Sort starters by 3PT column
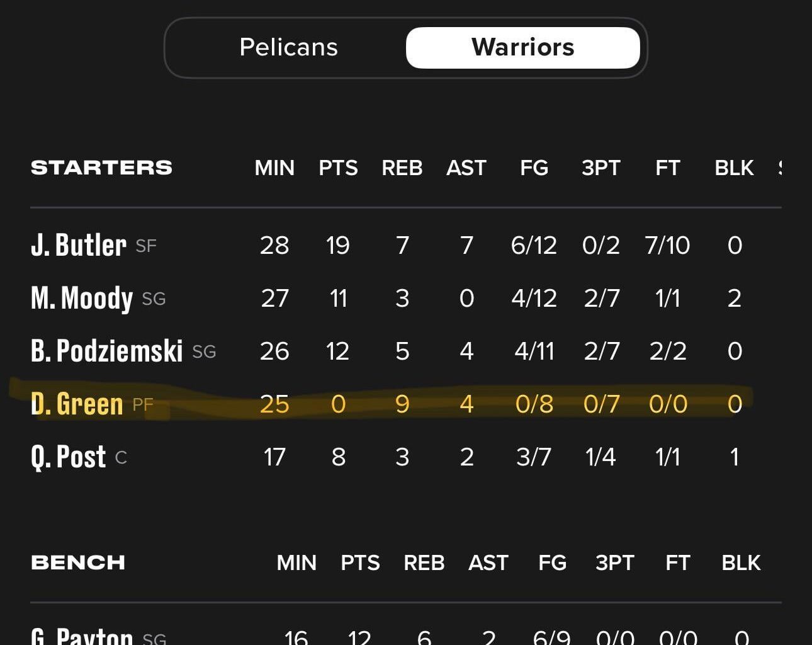 [x=601, y=168]
